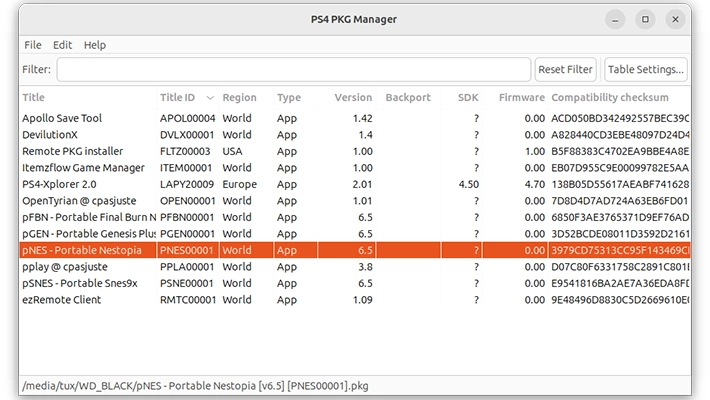Image resolution: width=710 pixels, height=400 pixels.
Task: Click firmware cell 4.70
Action: click(535, 184)
